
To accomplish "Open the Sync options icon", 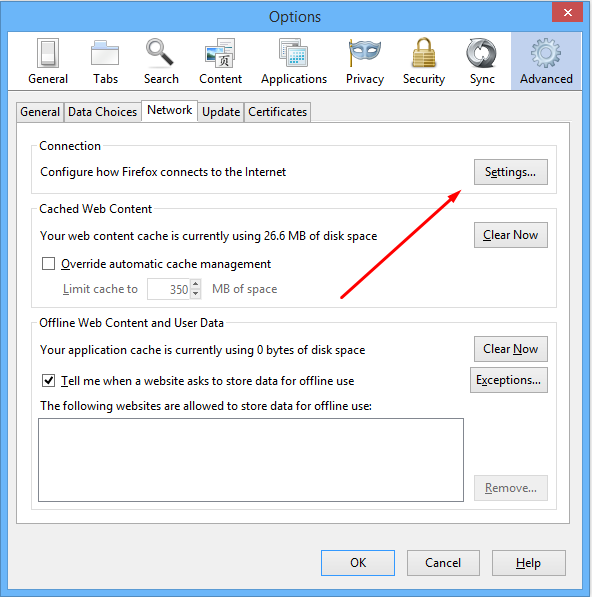I will pos(482,53).
